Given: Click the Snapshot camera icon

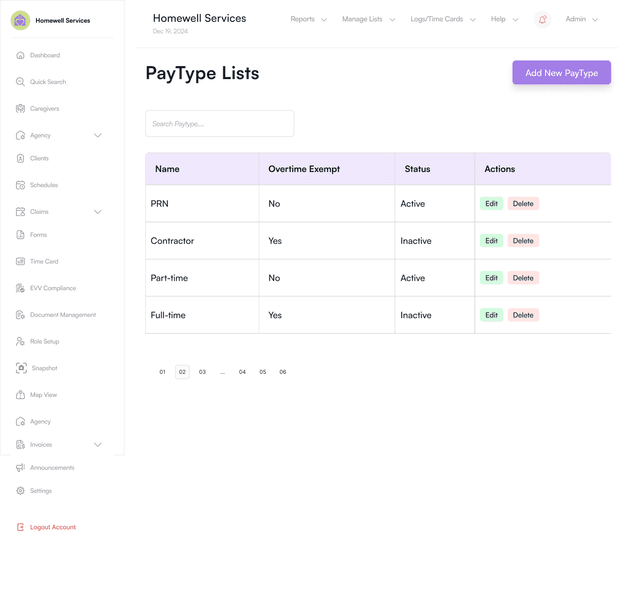Looking at the screenshot, I should pyautogui.click(x=21, y=368).
